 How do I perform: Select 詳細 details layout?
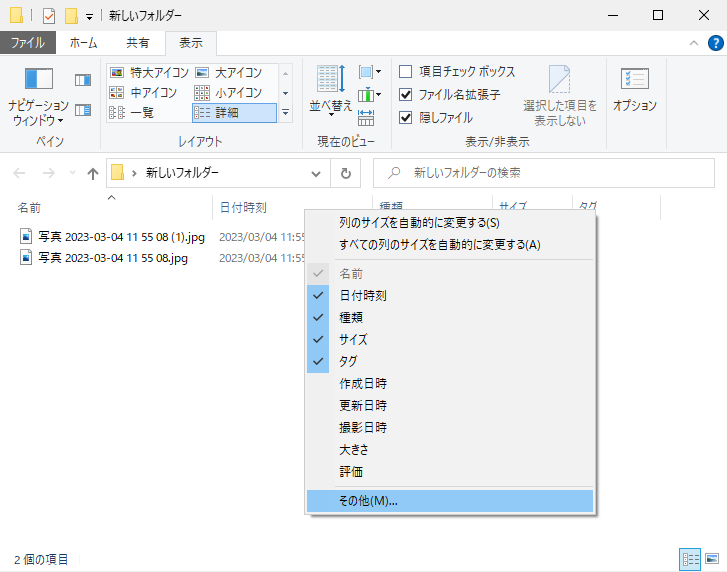235,113
